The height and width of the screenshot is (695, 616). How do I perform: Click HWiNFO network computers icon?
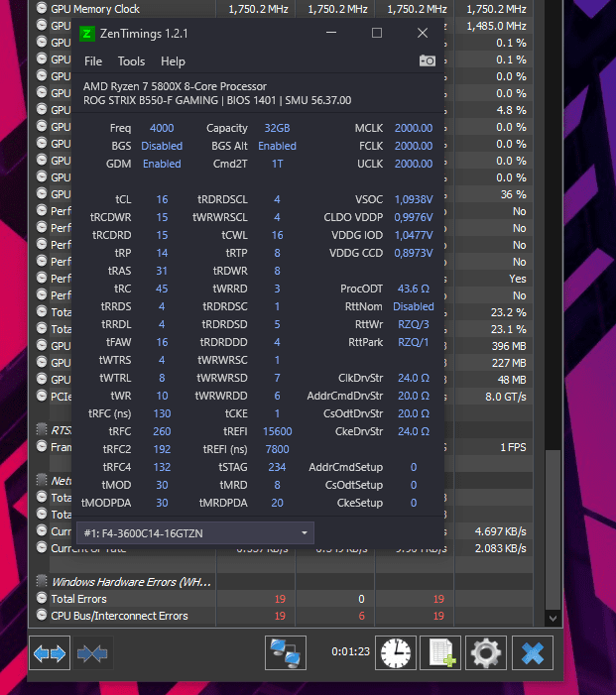pos(286,653)
